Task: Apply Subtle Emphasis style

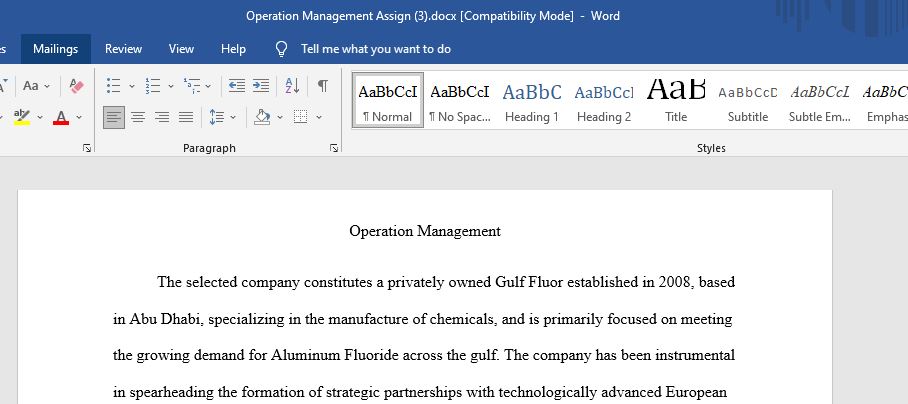Action: coord(819,100)
